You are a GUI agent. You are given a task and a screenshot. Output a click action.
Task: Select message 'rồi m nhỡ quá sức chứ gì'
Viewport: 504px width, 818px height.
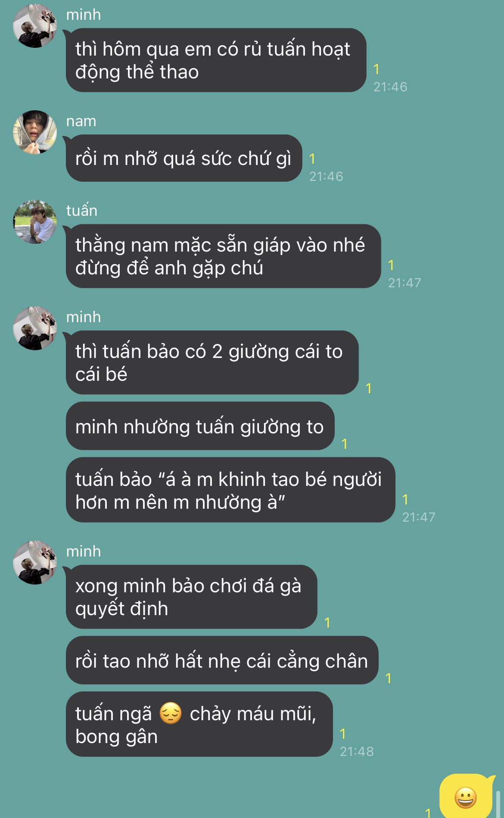[x=184, y=158]
